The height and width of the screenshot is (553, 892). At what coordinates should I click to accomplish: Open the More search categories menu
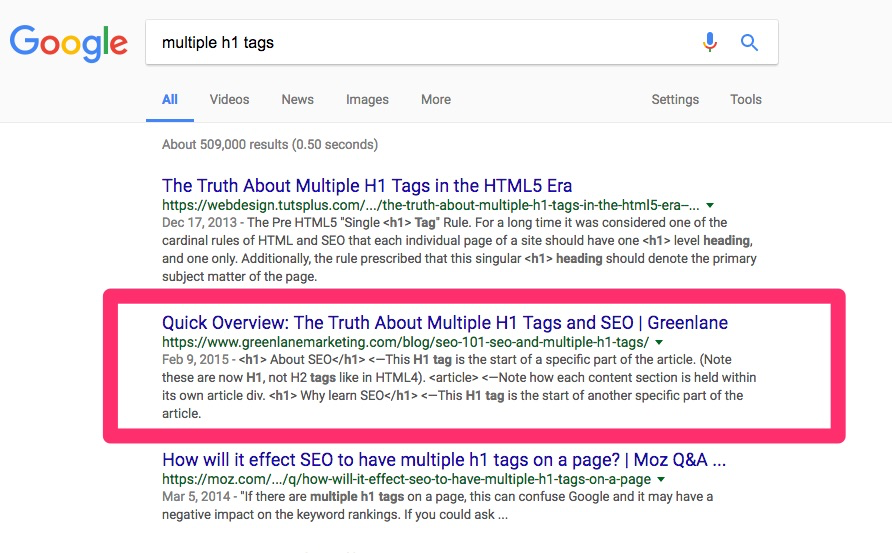pyautogui.click(x=436, y=100)
